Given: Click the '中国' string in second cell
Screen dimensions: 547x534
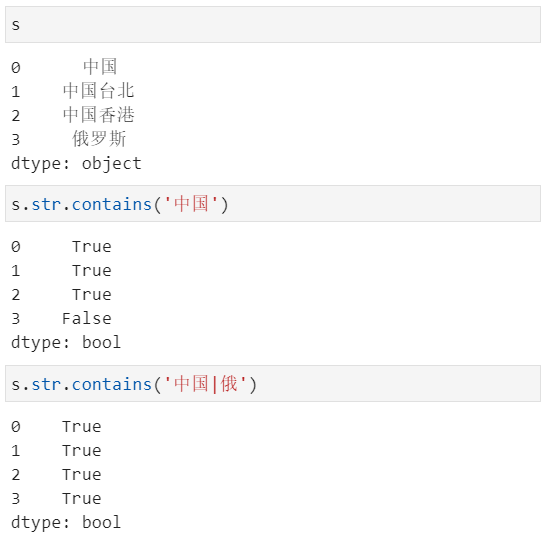Looking at the screenshot, I should pyautogui.click(x=191, y=204).
